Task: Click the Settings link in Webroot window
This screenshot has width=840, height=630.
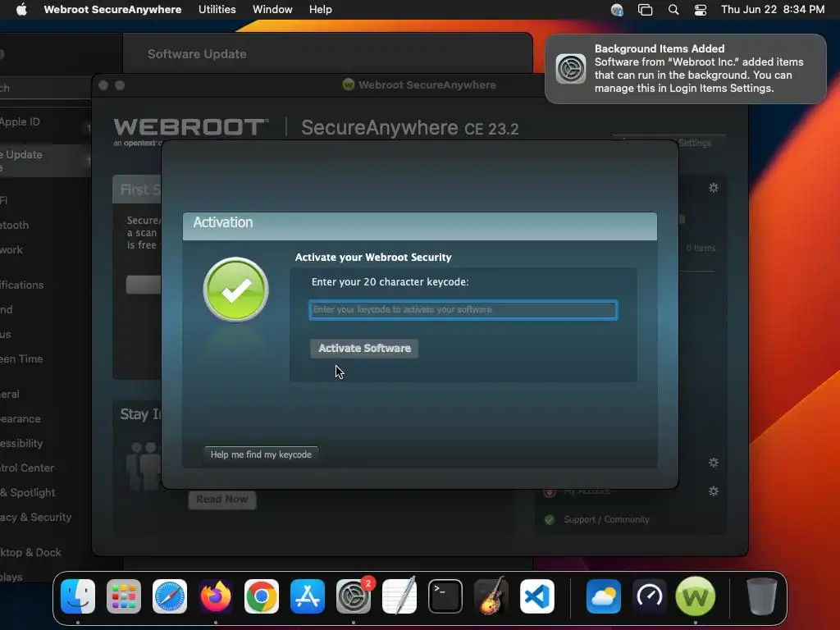Action: point(695,143)
